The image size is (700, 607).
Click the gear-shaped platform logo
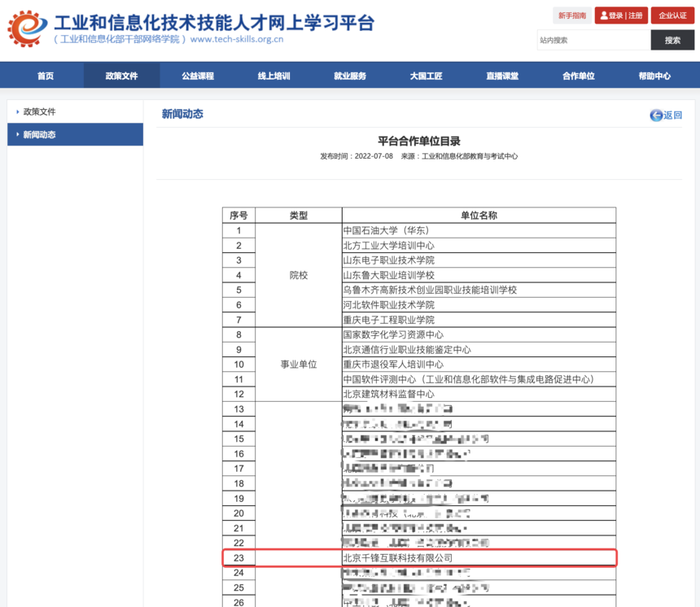[27, 28]
